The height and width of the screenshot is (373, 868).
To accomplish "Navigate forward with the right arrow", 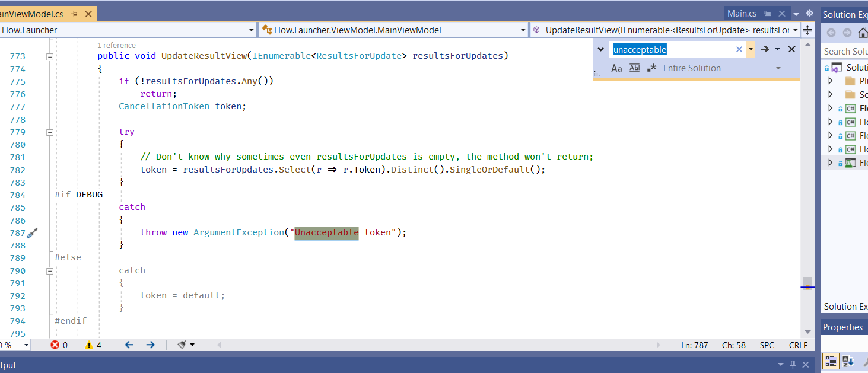I will click(x=150, y=345).
